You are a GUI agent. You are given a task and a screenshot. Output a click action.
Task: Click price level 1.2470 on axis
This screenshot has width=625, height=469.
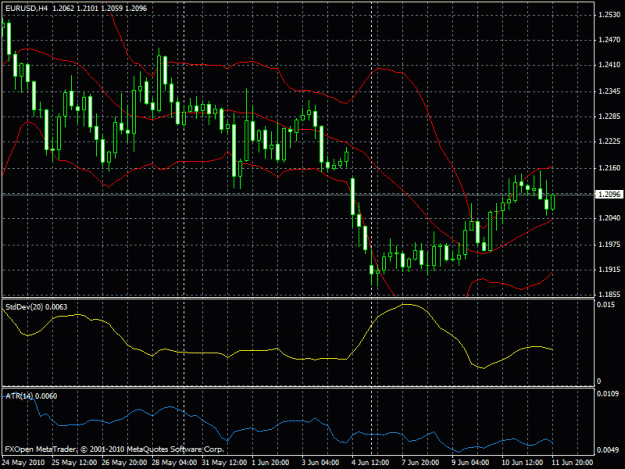click(x=609, y=40)
